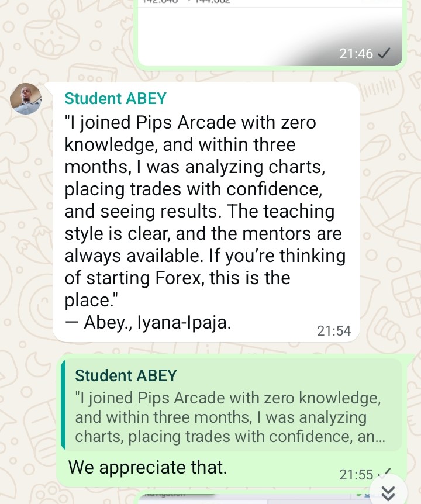The height and width of the screenshot is (504, 421).
Task: Tap the 21:46 timestamp on the image message
Action: tap(356, 54)
